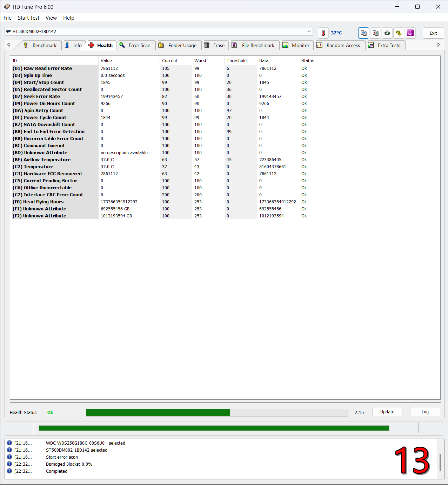This screenshot has height=485, width=448.
Task: Select the Reallocated Sector Count row
Action: [53, 90]
